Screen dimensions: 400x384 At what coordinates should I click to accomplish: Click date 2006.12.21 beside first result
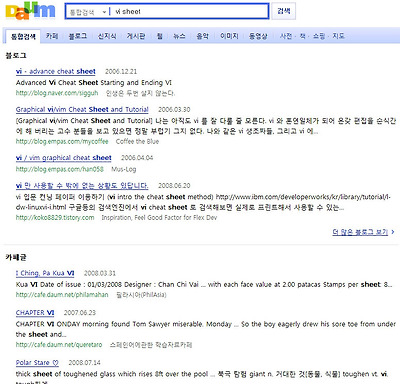pyautogui.click(x=121, y=71)
